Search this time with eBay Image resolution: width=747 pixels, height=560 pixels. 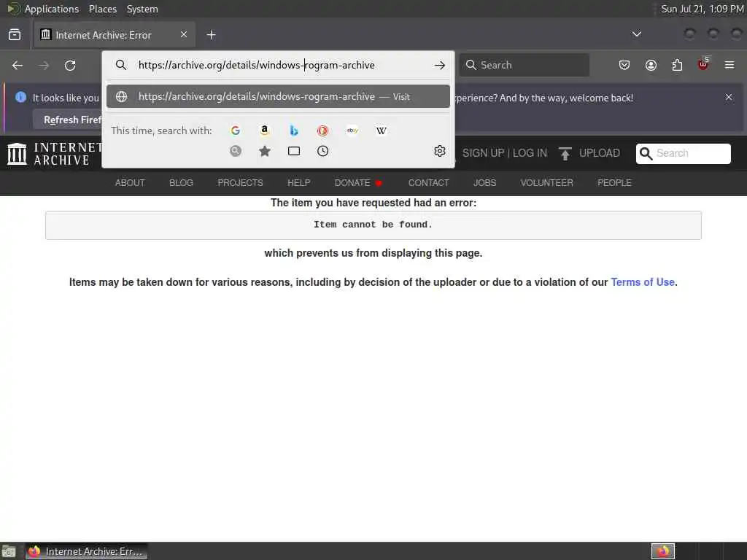(352, 131)
